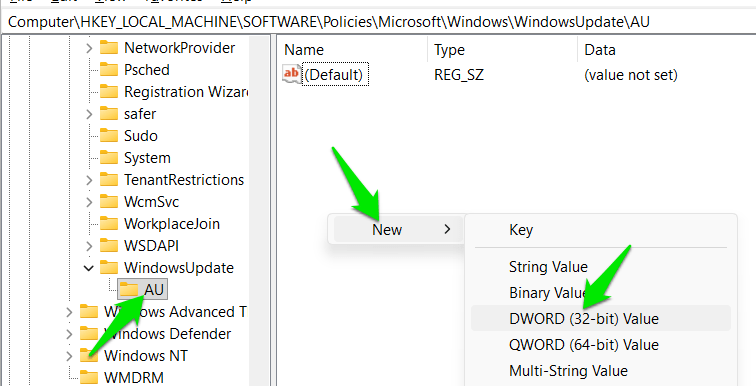Image resolution: width=756 pixels, height=386 pixels.
Task: Collapse the WindowsUpdate key
Action: pyautogui.click(x=89, y=268)
